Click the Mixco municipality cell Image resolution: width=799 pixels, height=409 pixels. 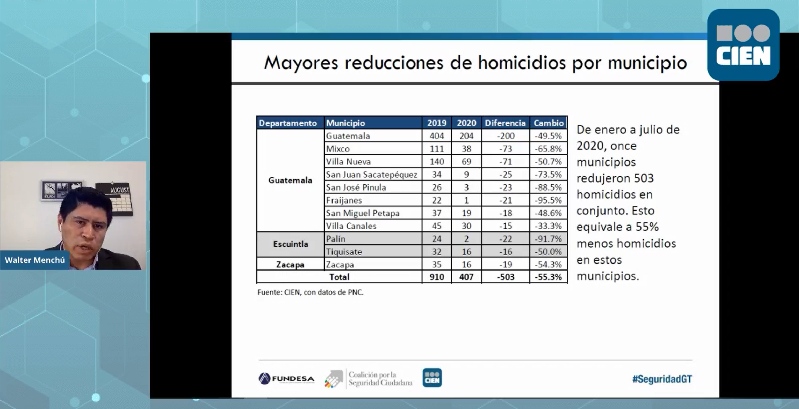[x=373, y=149]
